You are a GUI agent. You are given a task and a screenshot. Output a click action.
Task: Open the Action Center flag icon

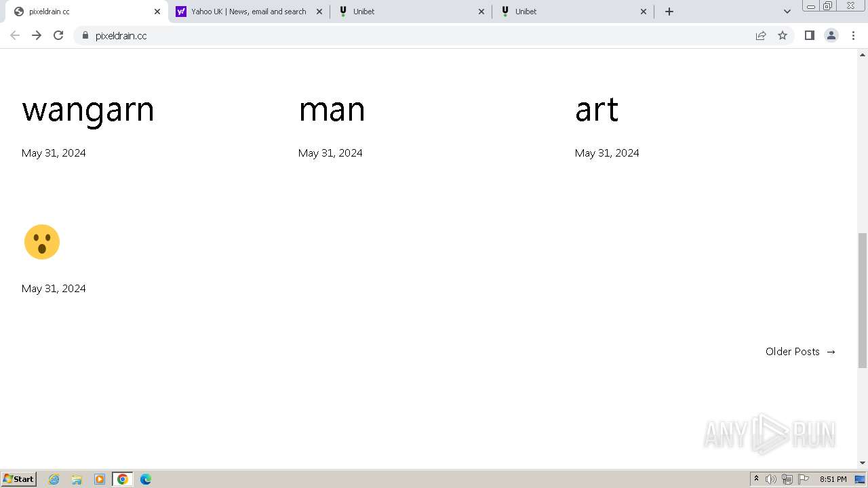pyautogui.click(x=804, y=479)
